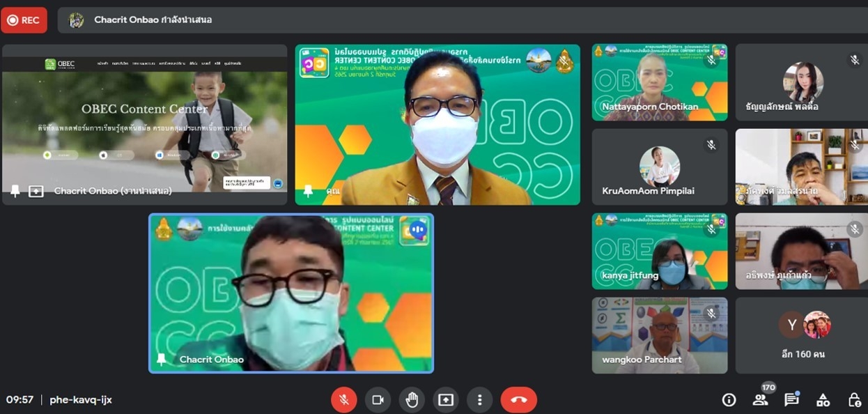Expand the "อีก 160 คน" participants tile
The image size is (868, 414).
pos(803,335)
